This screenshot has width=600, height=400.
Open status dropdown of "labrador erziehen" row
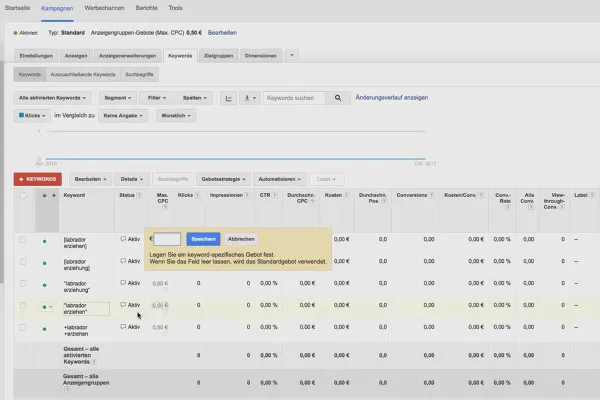(x=47, y=307)
